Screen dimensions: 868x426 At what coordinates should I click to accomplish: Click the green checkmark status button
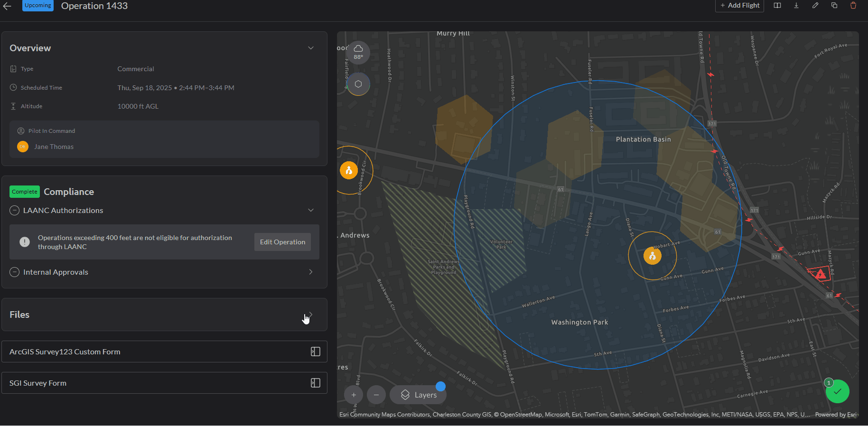[837, 391]
